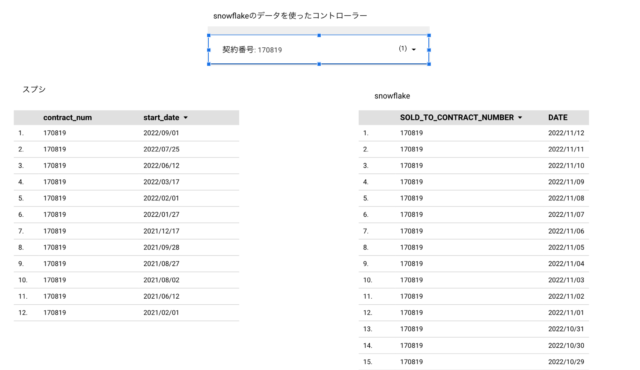Click 170819 beside 2022/11/06
640x370 pixels.
(x=411, y=231)
